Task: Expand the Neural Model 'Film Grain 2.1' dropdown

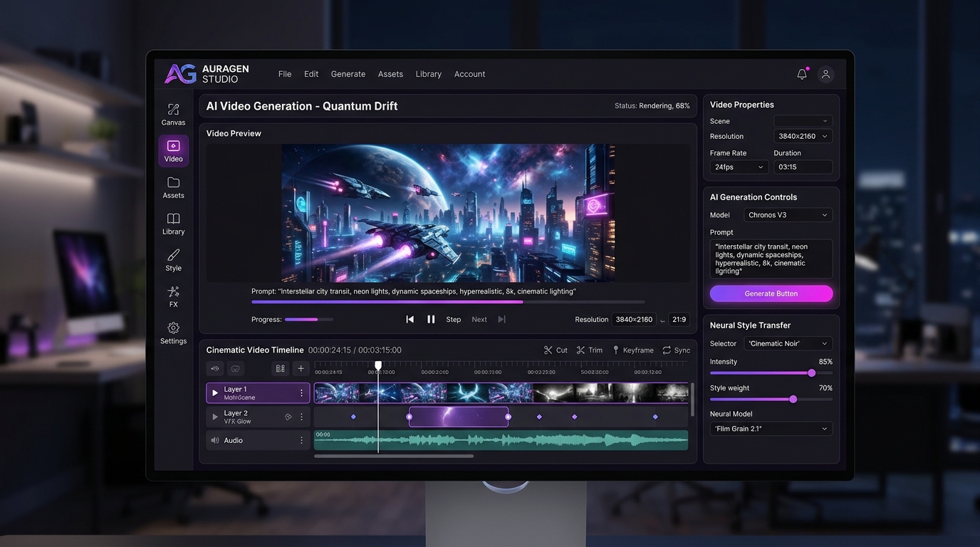Action: 771,429
